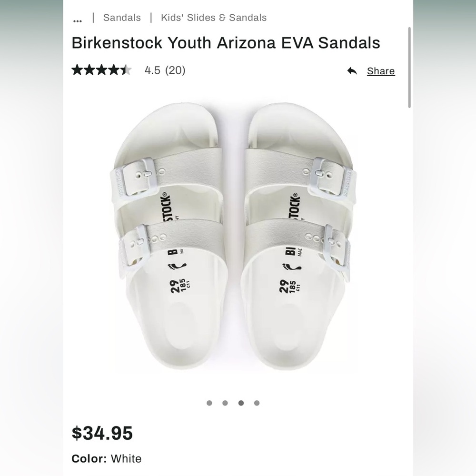Click the Share link
Viewport: 476px width, 476px height.
(380, 70)
